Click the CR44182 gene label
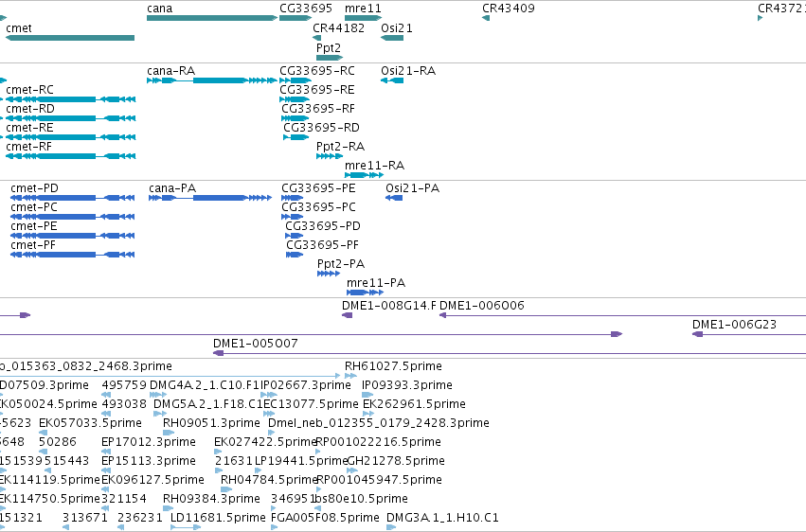Viewport: 806px width, 532px height. pos(338,28)
